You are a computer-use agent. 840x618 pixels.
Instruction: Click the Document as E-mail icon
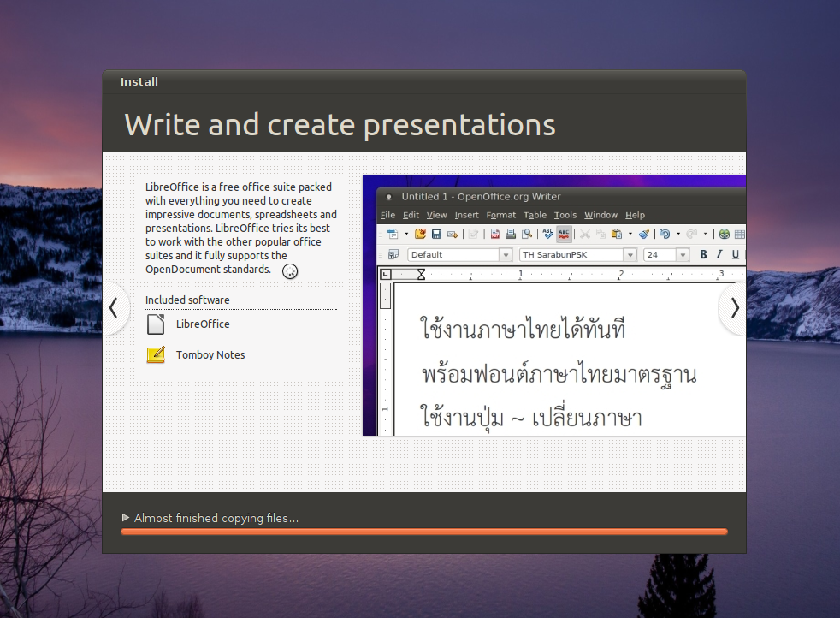(453, 234)
